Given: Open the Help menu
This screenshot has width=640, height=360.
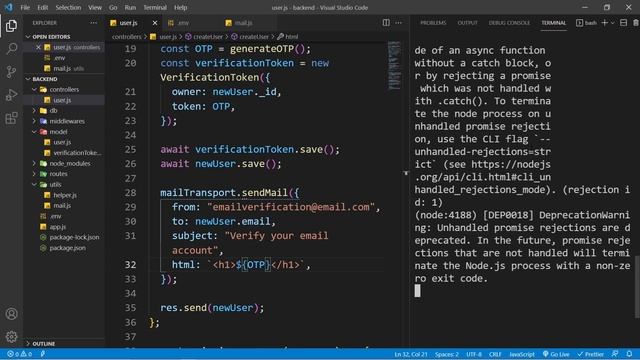Looking at the screenshot, I should pyautogui.click(x=180, y=7).
